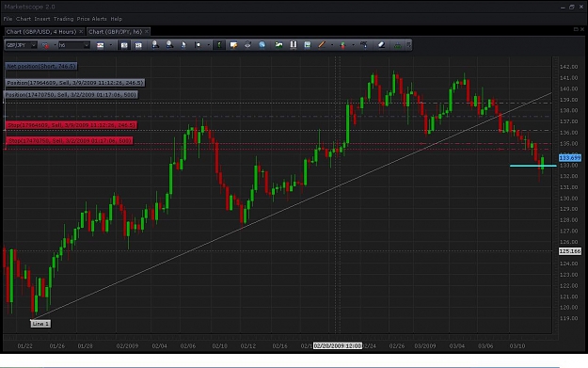Click the Net position (Short) label
Image resolution: width=588 pixels, height=368 pixels.
(x=41, y=66)
